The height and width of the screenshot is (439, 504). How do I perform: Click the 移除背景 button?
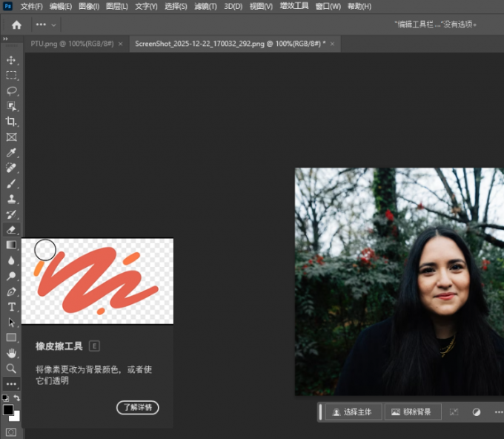[x=413, y=412]
